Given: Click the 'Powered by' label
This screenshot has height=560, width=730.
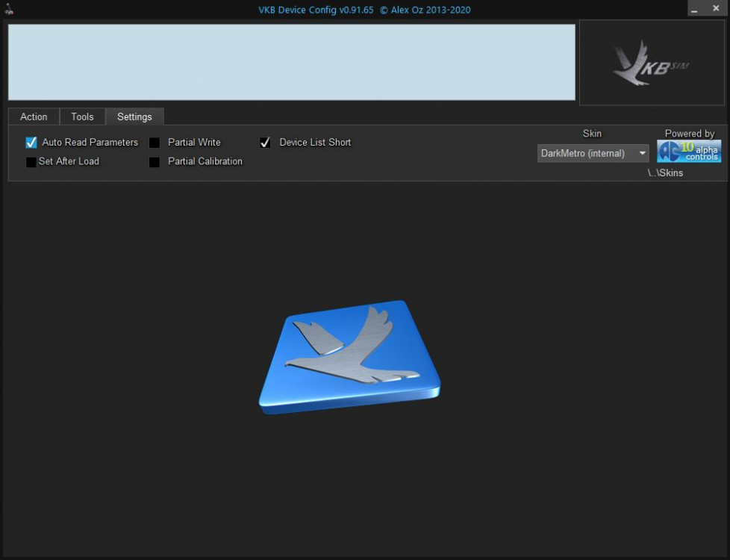Looking at the screenshot, I should [x=690, y=134].
